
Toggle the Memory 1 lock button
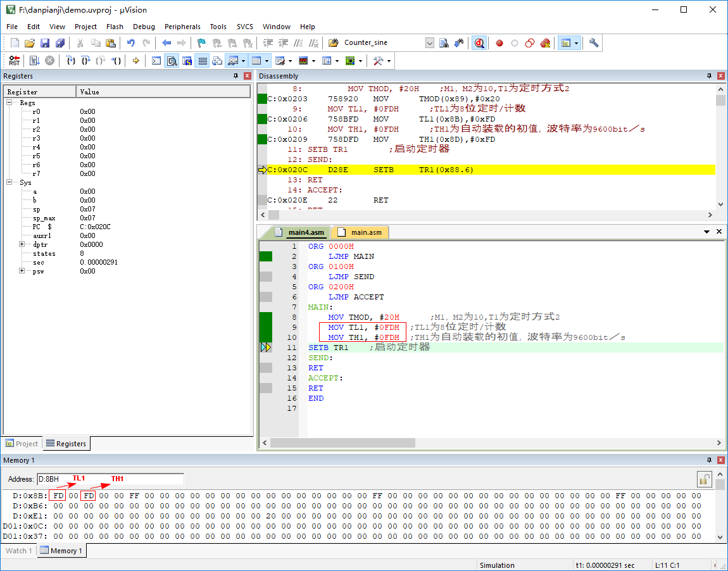(x=705, y=479)
